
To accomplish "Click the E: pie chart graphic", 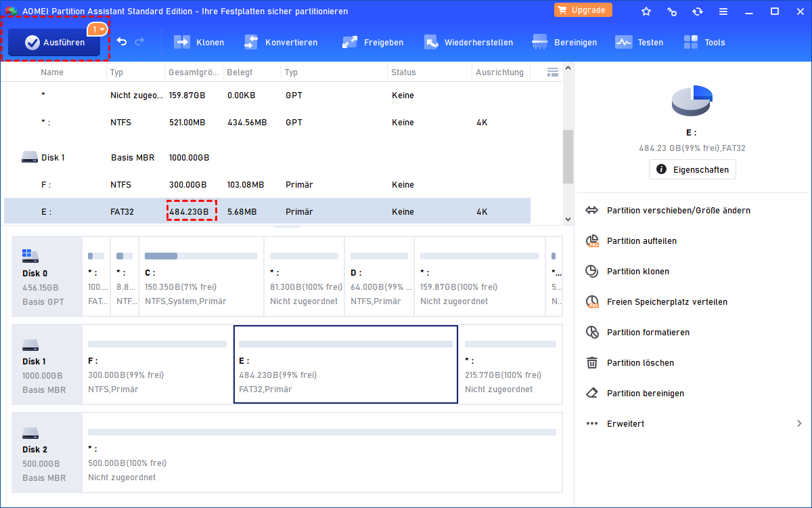I will tap(692, 101).
